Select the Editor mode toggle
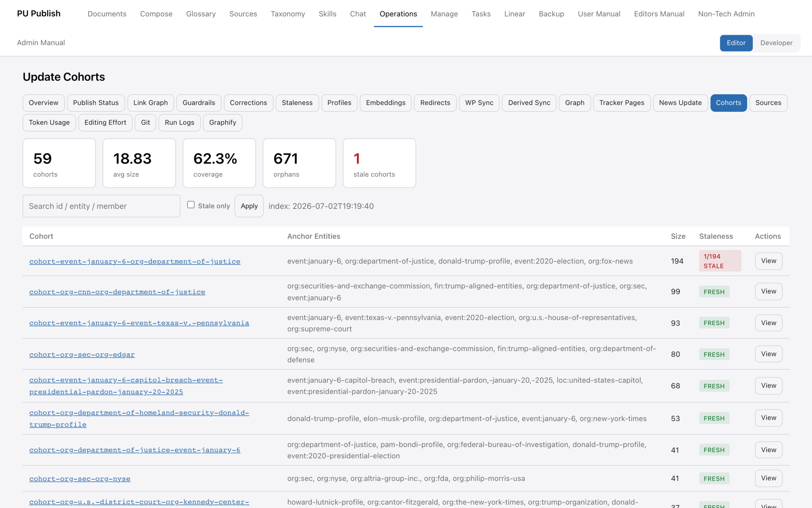 (x=736, y=43)
